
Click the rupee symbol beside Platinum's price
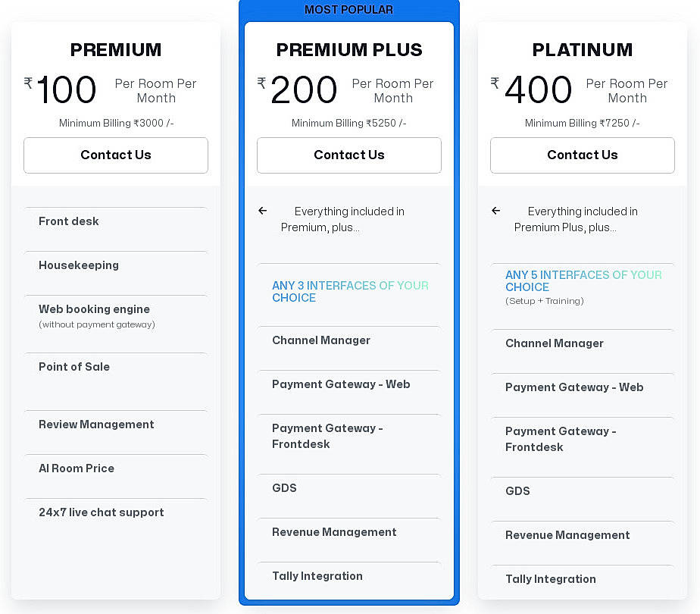[x=495, y=82]
